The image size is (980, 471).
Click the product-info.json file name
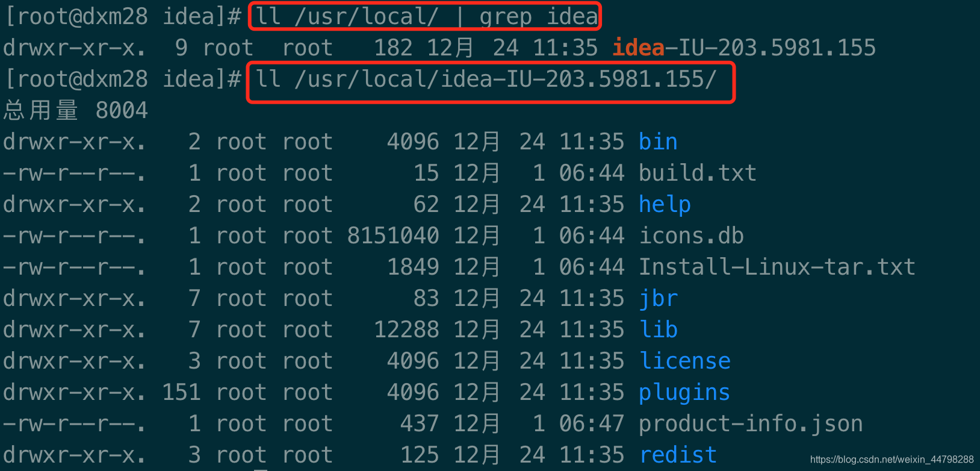coord(751,425)
